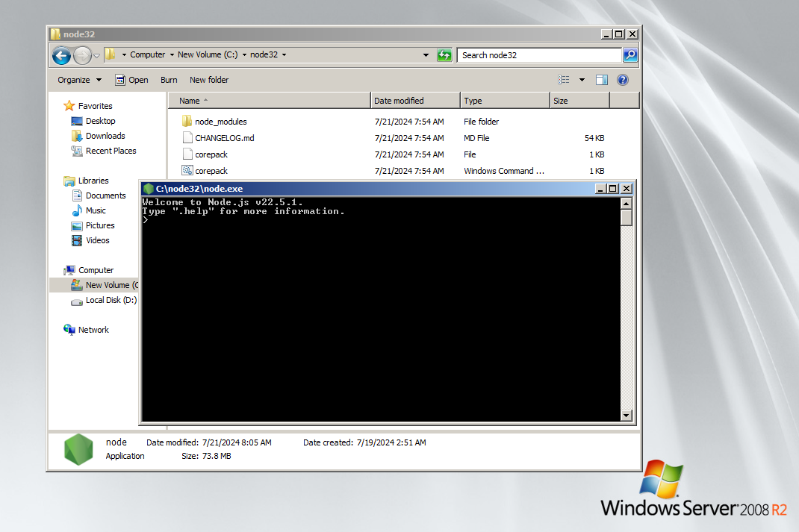Click Libraries in the navigation pane
This screenshot has width=799, height=532.
click(93, 181)
